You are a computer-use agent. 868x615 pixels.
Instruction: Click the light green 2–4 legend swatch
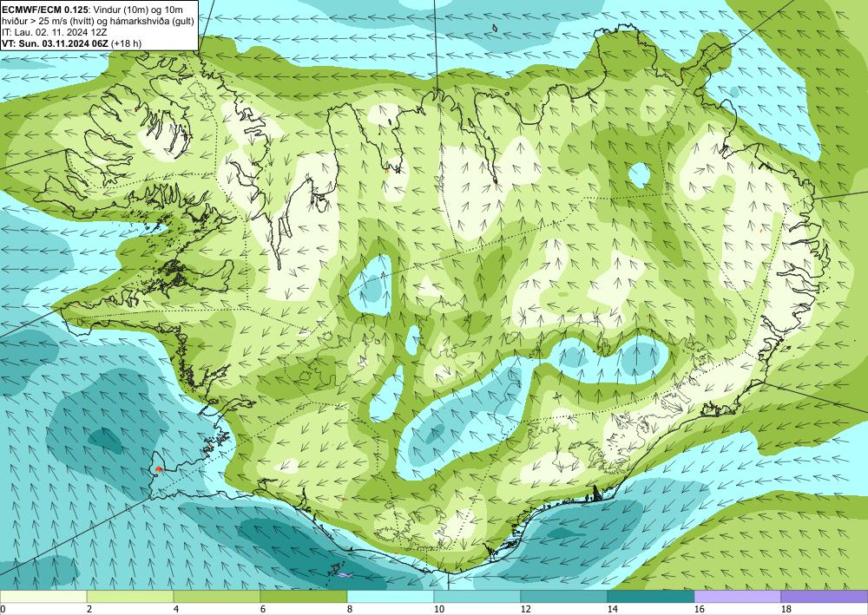(130, 596)
